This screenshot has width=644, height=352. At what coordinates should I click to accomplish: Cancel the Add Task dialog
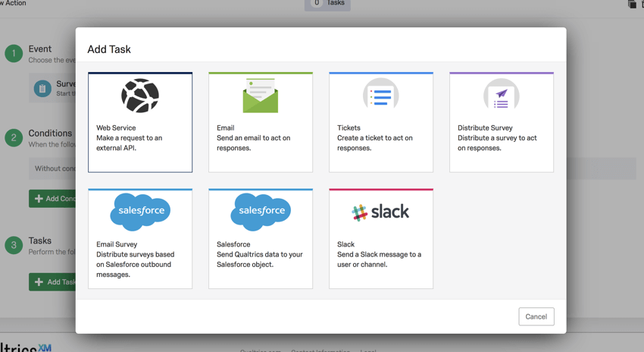pos(536,316)
